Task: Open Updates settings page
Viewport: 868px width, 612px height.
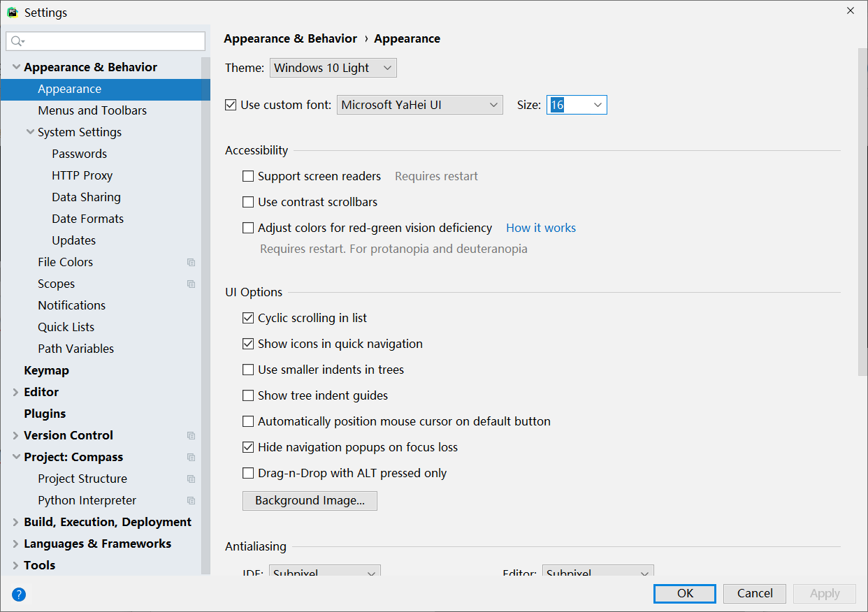Action: click(73, 240)
